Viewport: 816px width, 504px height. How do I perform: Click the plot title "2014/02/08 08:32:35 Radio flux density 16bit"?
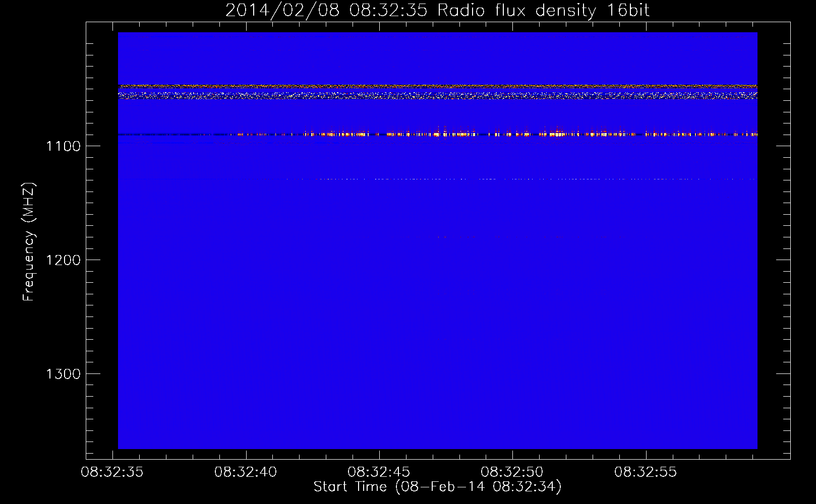click(437, 11)
